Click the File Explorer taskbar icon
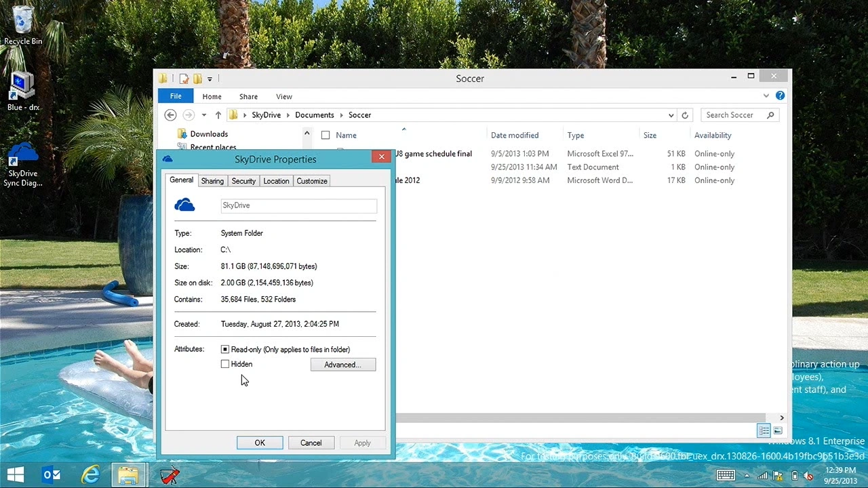The height and width of the screenshot is (488, 868). [129, 474]
